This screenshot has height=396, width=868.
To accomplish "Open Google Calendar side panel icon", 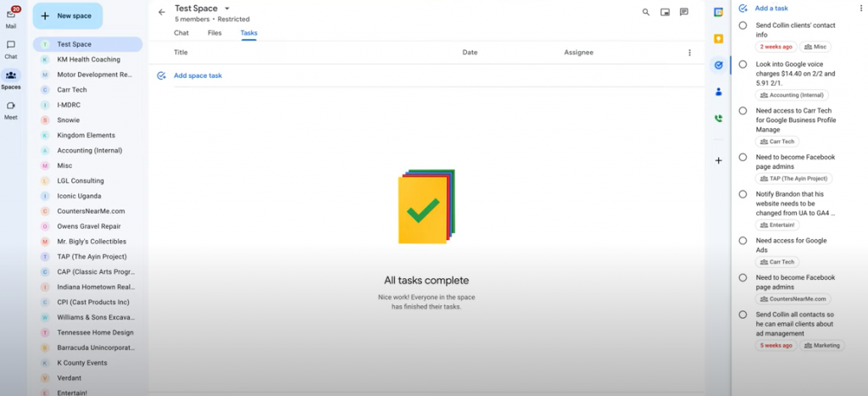I will coord(719,13).
